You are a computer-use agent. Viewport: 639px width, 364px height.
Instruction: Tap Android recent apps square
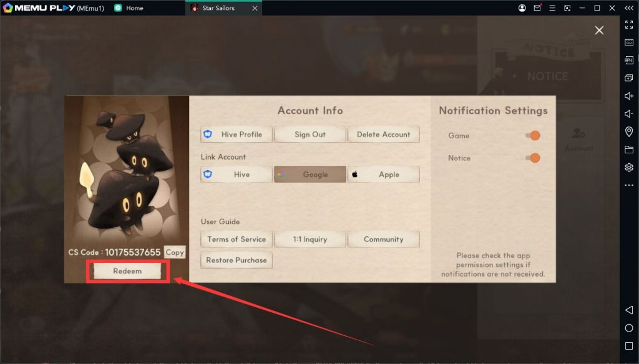(629, 346)
